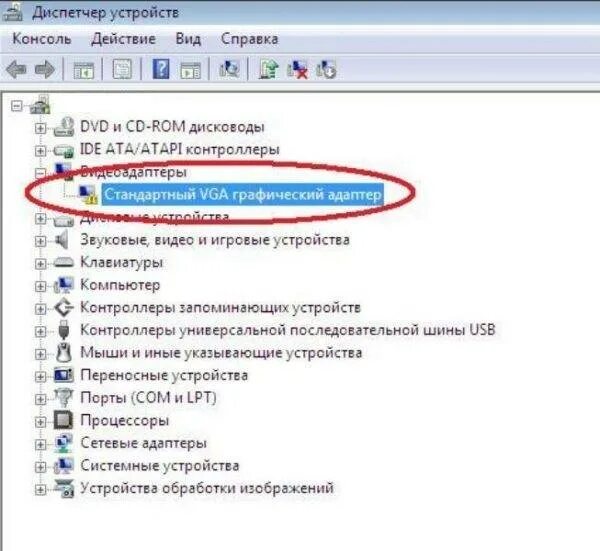Click the Scan for hardware changes icon
Screen dimensions: 600x551
(x=229, y=69)
